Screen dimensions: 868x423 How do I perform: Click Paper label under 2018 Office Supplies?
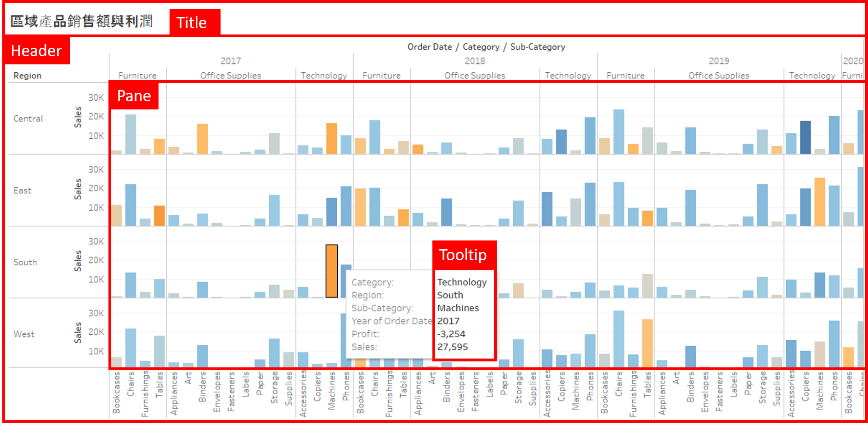504,383
